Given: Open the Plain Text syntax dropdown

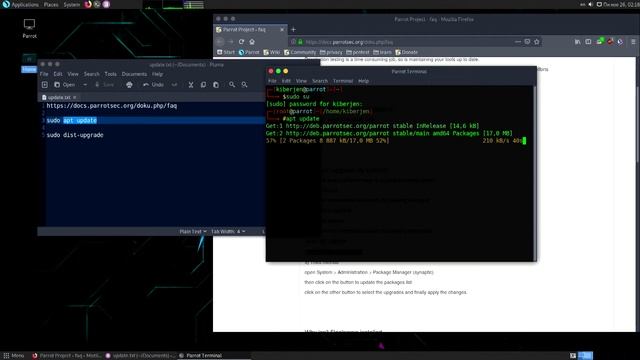Looking at the screenshot, I should pos(193,231).
